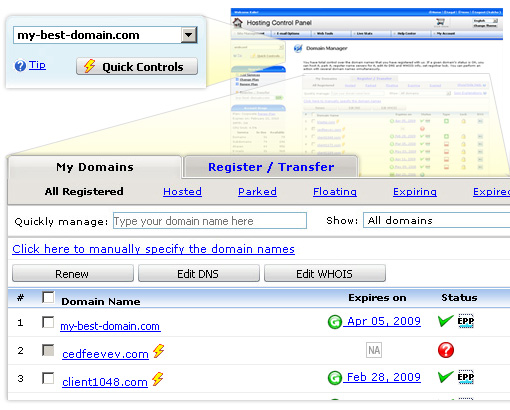Open the Show All domains dropdown

(x=437, y=220)
